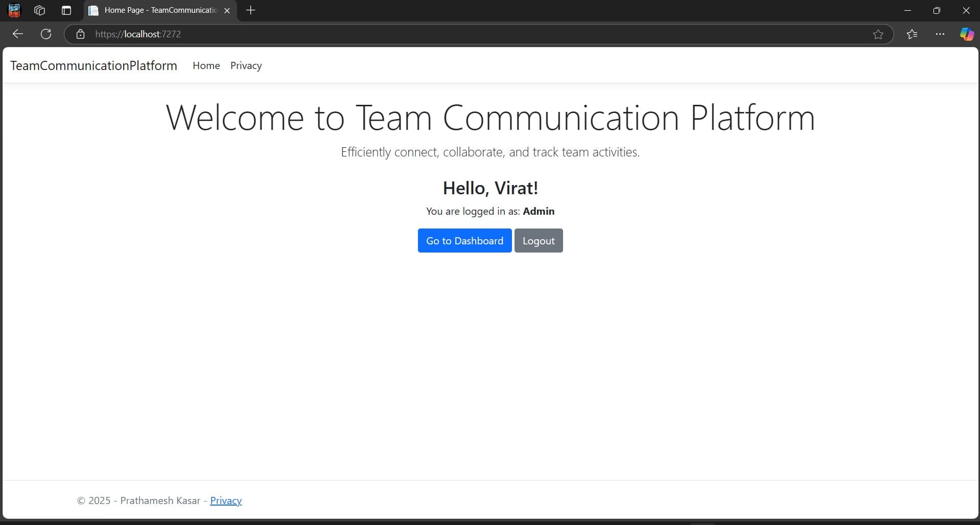Open the workspaces icon
Viewport: 980px width, 525px height.
40,10
